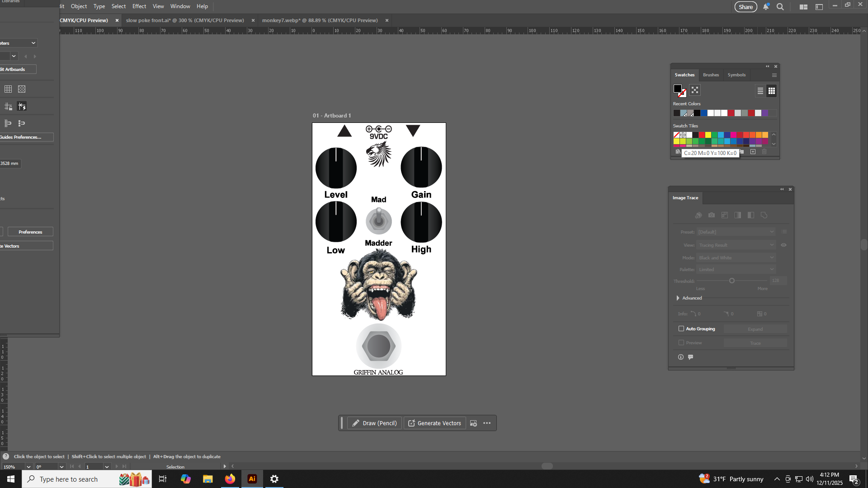Screen dimensions: 868x488
Task: Switch to the Brushes tab
Action: [x=711, y=75]
